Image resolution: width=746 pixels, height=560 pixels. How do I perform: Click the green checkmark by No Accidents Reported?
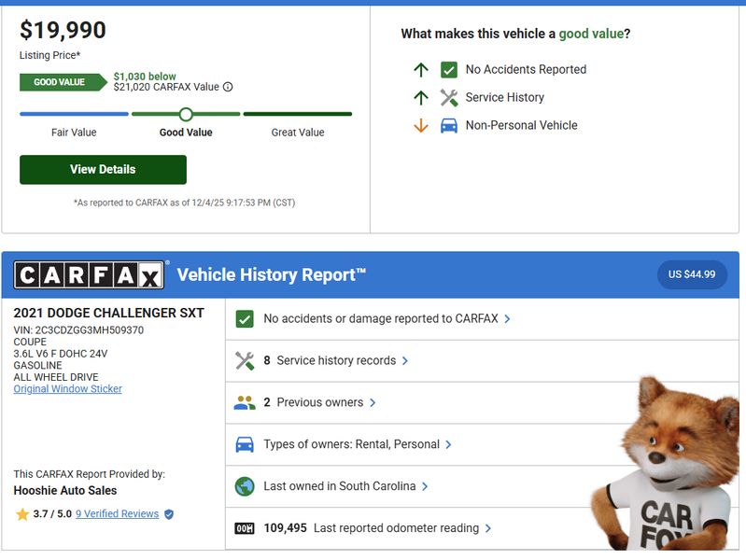449,69
